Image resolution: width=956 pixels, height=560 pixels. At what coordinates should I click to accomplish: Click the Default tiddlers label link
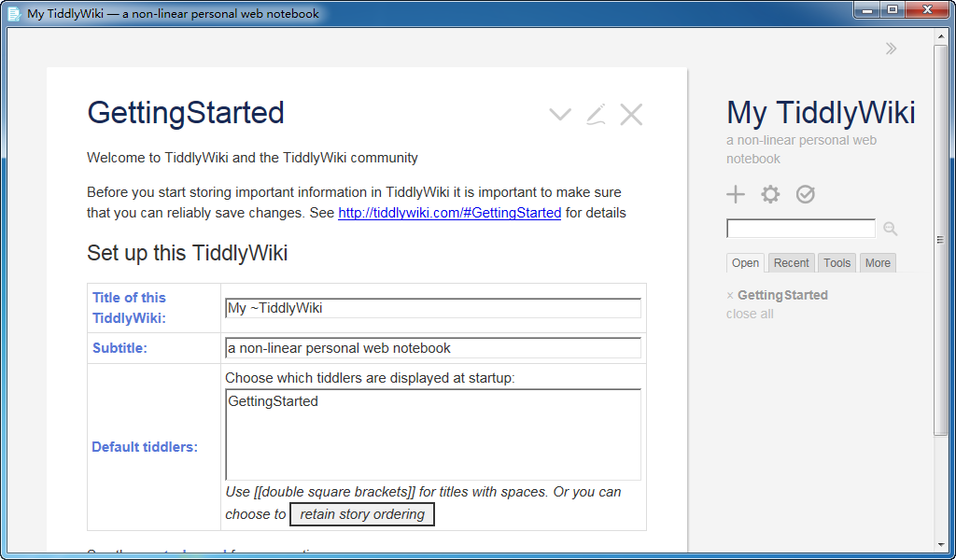click(145, 447)
